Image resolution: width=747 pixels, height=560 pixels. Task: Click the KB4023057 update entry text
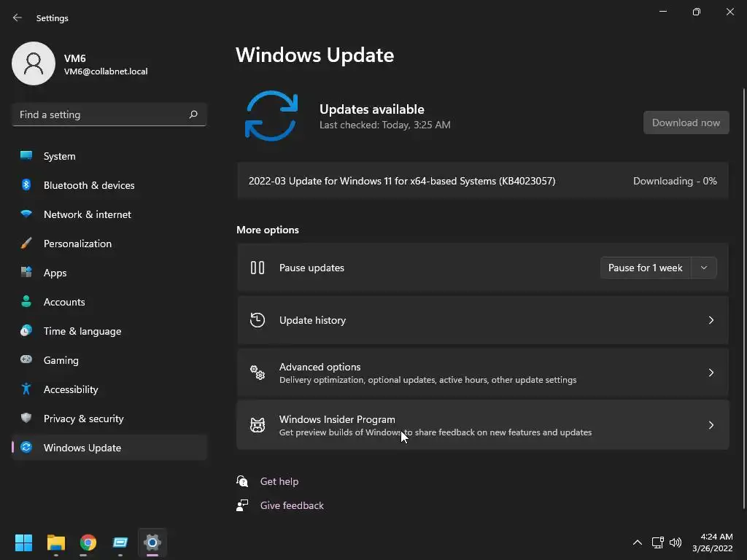402,181
